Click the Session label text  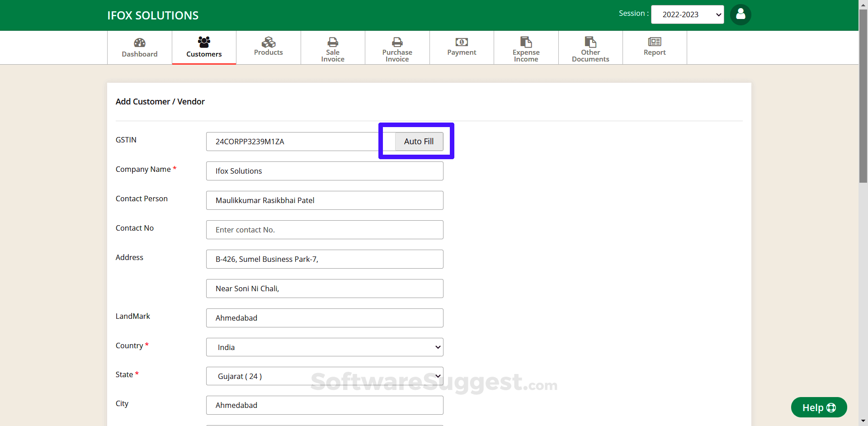click(x=634, y=14)
